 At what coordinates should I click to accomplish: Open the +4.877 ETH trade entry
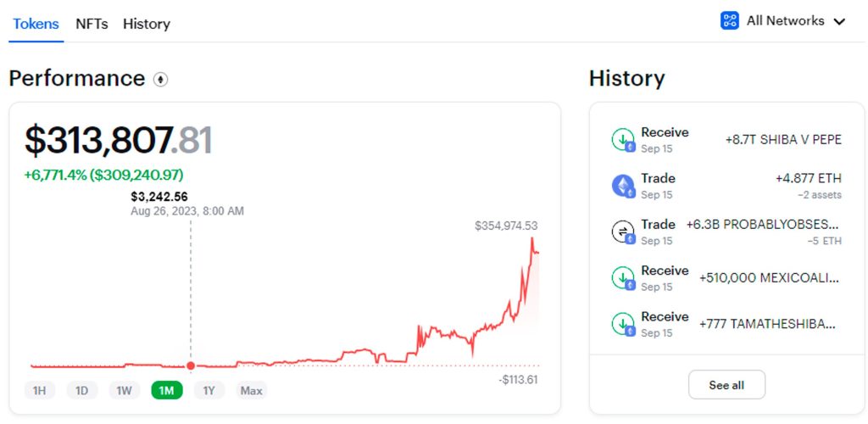[x=726, y=186]
